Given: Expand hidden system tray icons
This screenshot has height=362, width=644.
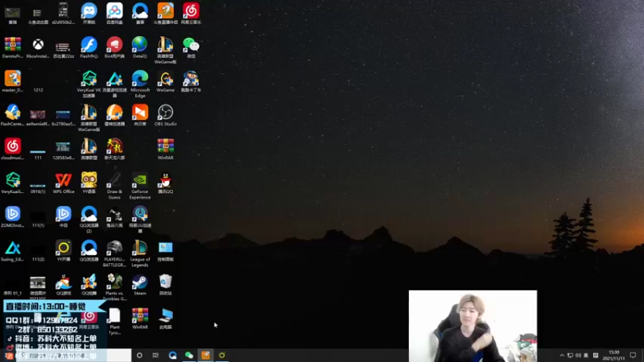Looking at the screenshot, I should click(562, 356).
